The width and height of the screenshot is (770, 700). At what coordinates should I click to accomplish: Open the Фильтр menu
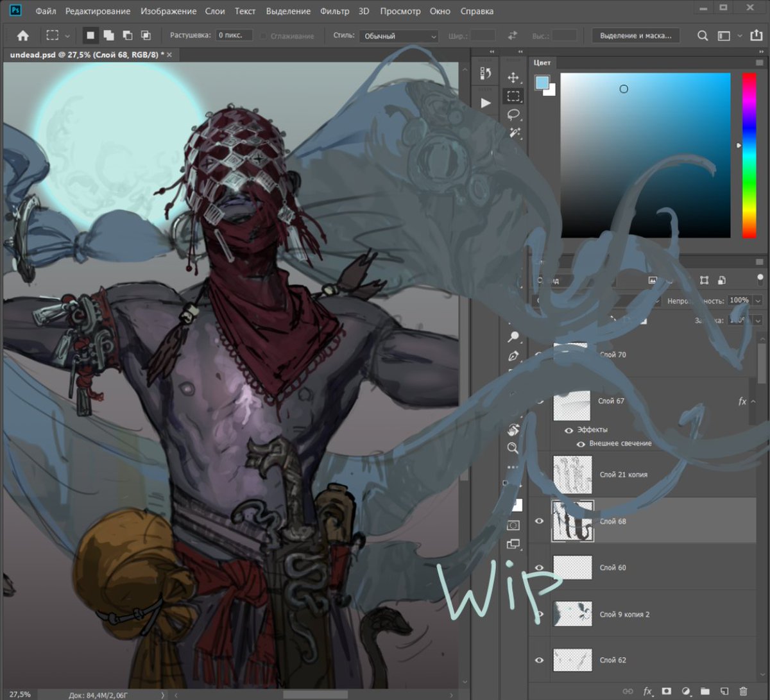point(334,11)
